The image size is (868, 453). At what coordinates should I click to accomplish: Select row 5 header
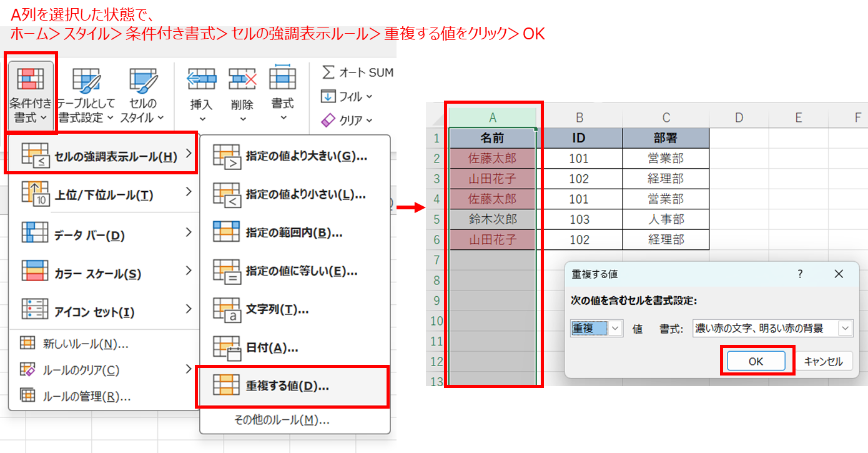[437, 219]
